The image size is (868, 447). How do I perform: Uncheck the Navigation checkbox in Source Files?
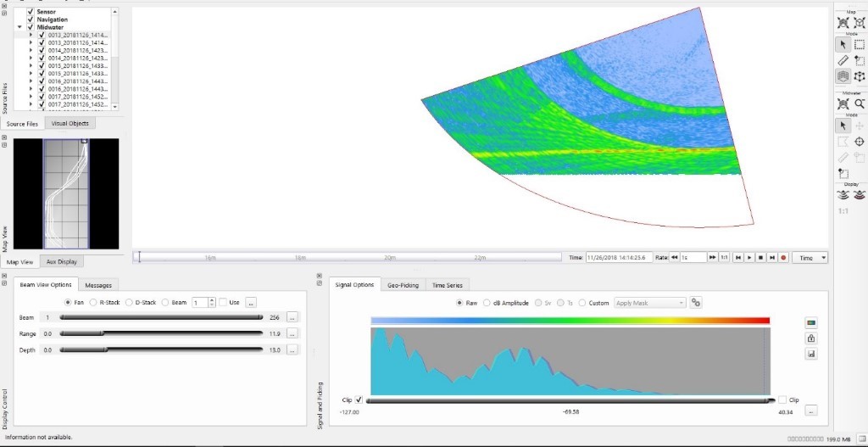pos(31,20)
